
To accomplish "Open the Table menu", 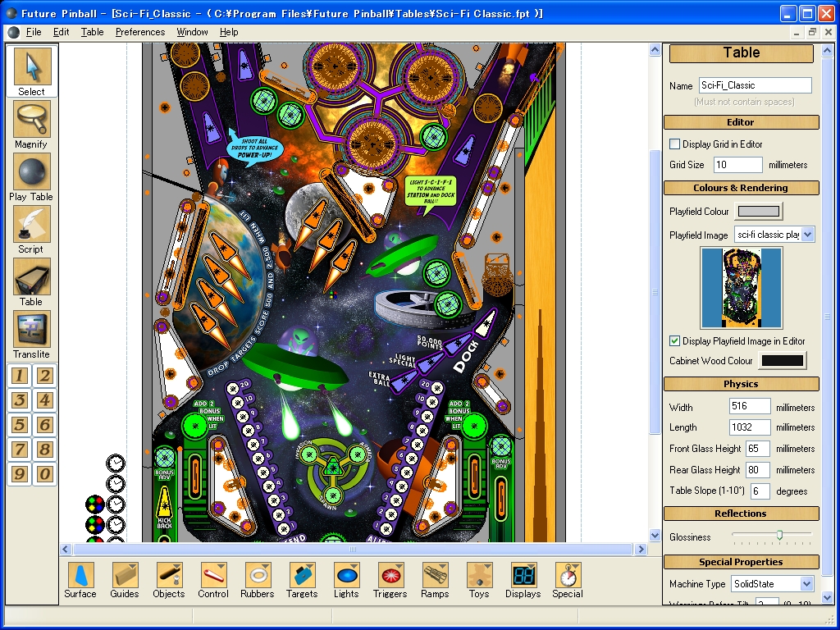I will click(x=92, y=32).
